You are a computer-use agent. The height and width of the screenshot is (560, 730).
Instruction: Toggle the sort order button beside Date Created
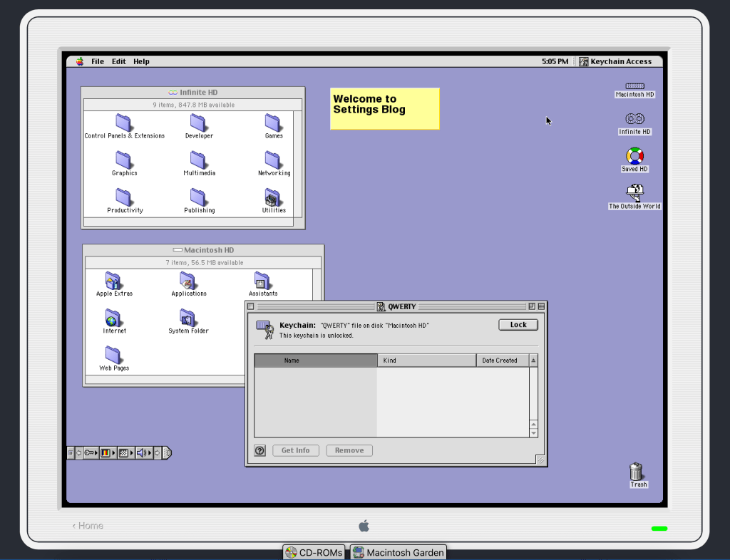coord(533,361)
